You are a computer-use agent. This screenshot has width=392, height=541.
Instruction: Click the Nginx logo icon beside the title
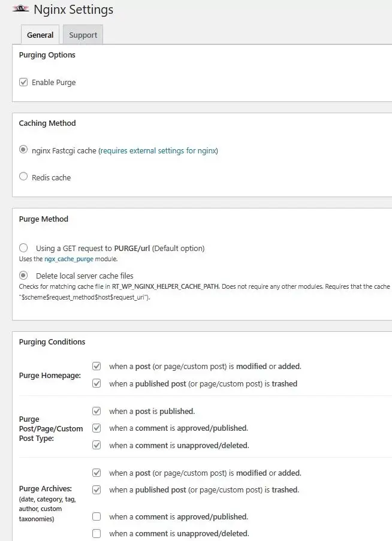pyautogui.click(x=21, y=9)
